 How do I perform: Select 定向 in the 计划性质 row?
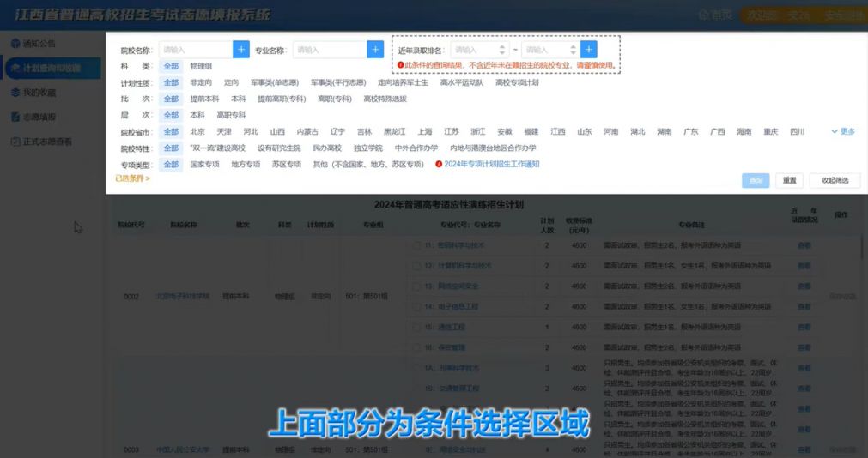(x=232, y=82)
